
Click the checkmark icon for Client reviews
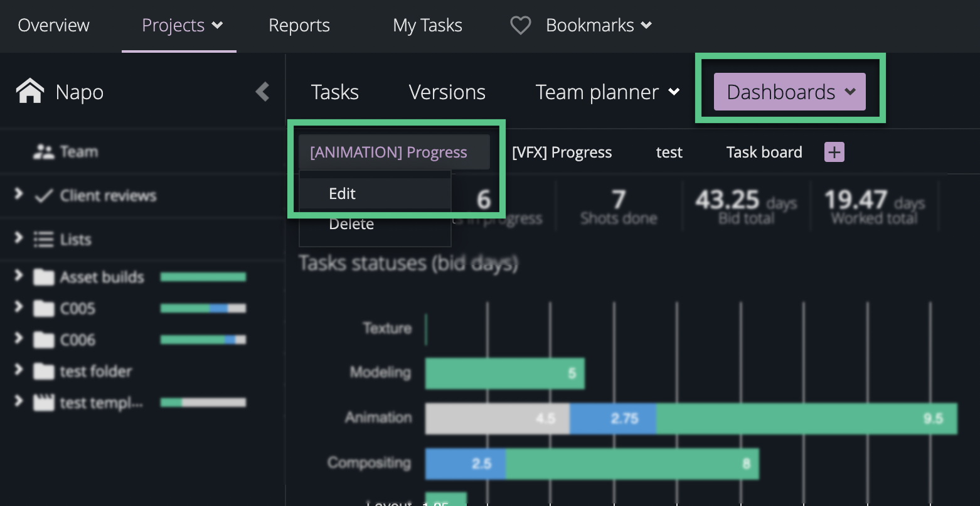43,195
